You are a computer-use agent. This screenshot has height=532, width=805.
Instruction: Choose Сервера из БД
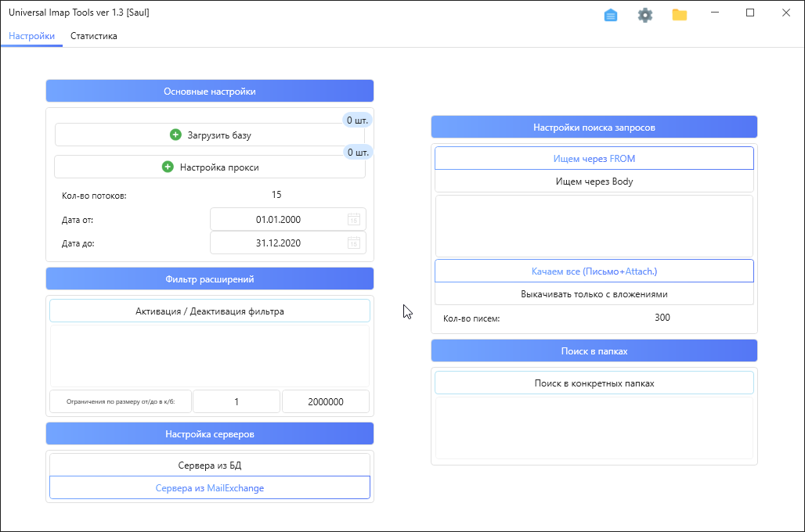[x=209, y=465]
